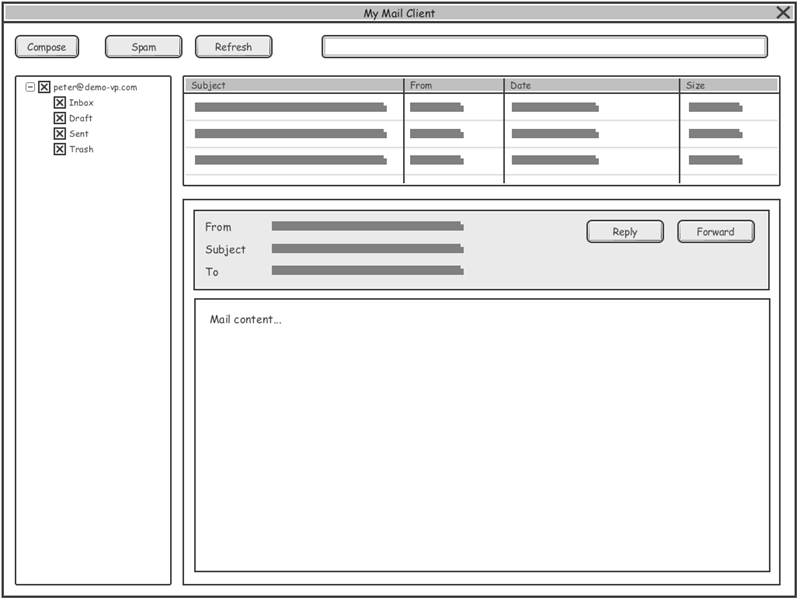Sort mail list by Size column header

pos(729,86)
